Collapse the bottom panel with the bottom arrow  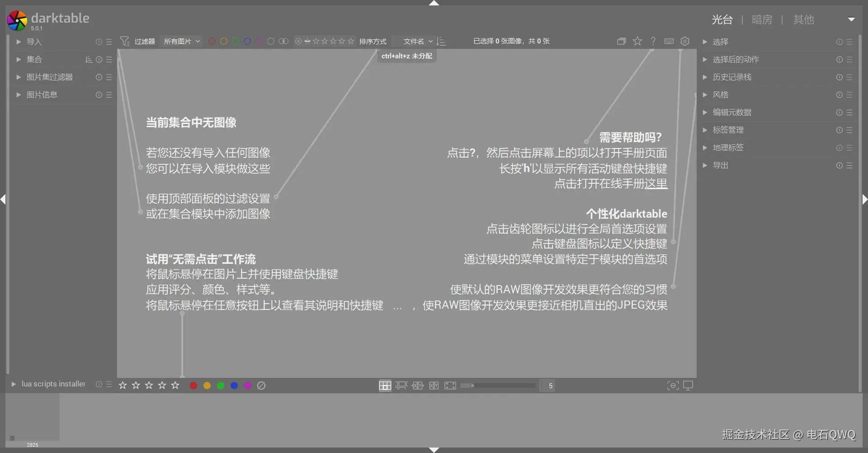[x=434, y=450]
